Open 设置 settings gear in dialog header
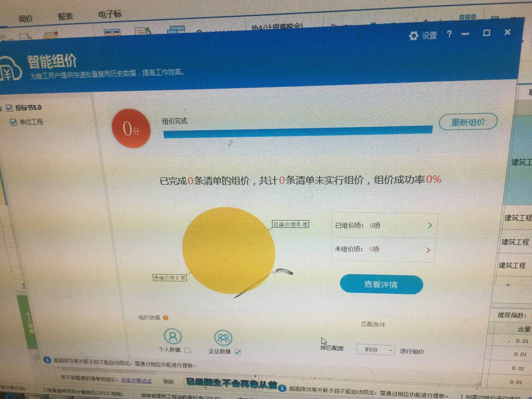 point(423,35)
